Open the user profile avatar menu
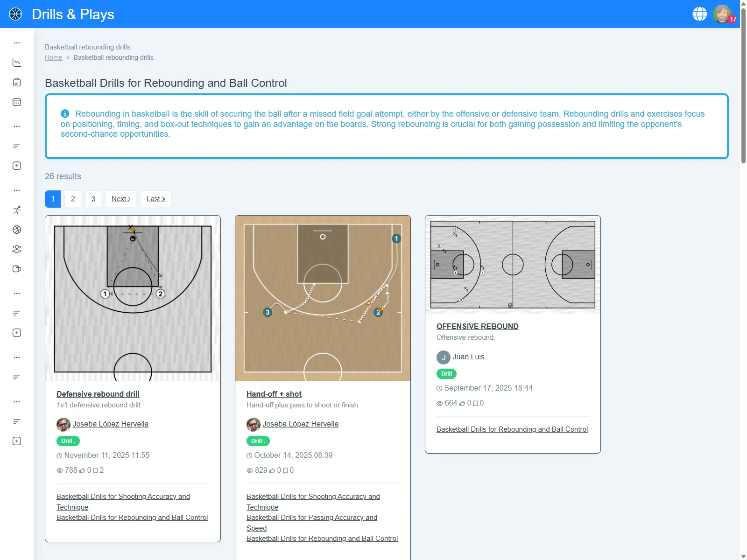The width and height of the screenshot is (747, 560). click(722, 14)
